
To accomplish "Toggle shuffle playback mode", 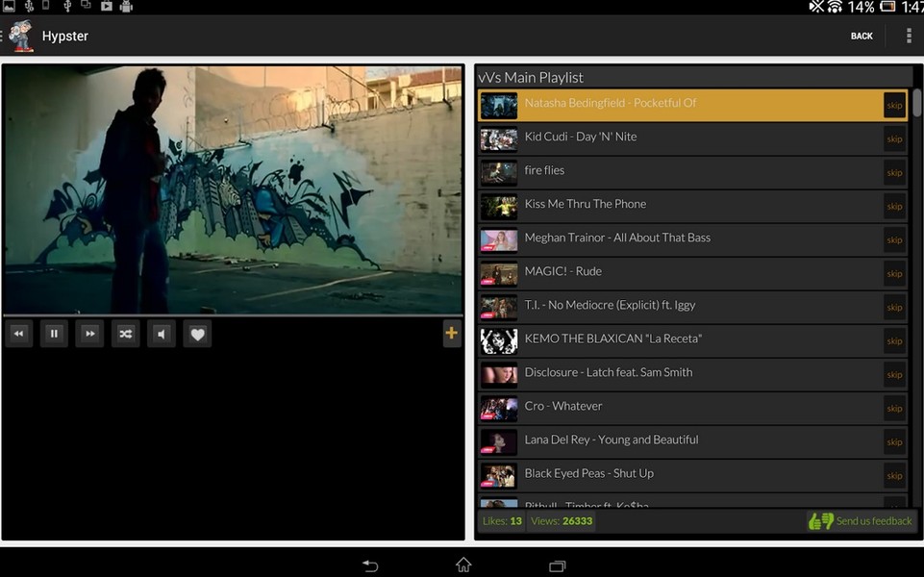I will point(125,334).
